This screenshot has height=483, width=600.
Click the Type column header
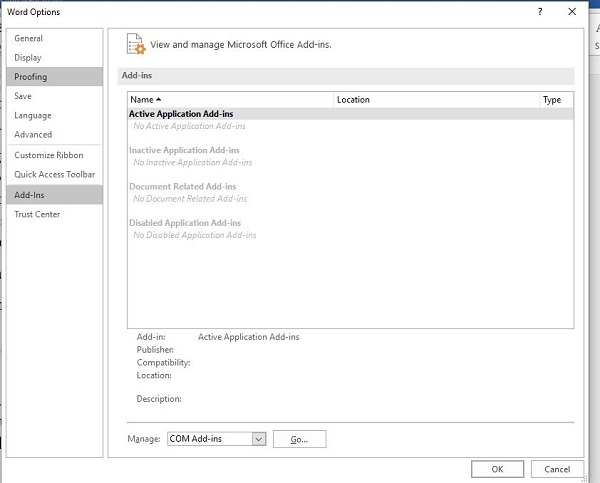[555, 100]
